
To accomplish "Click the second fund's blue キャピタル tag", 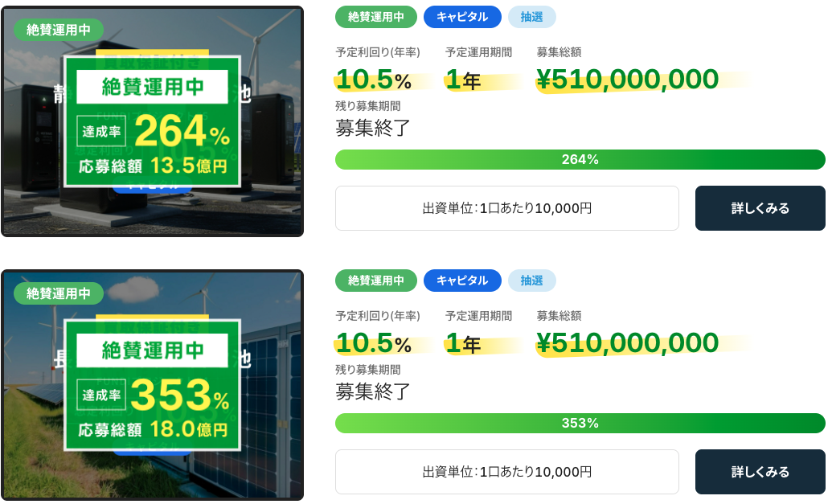I will point(462,281).
